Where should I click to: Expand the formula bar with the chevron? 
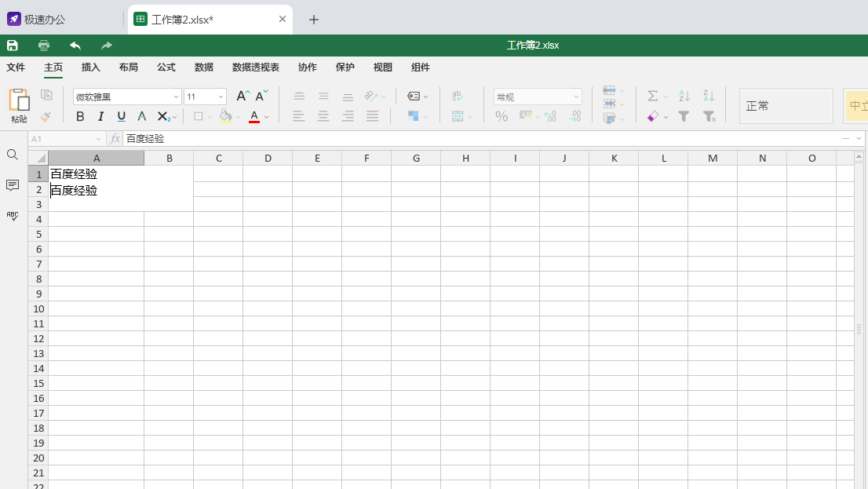(859, 138)
